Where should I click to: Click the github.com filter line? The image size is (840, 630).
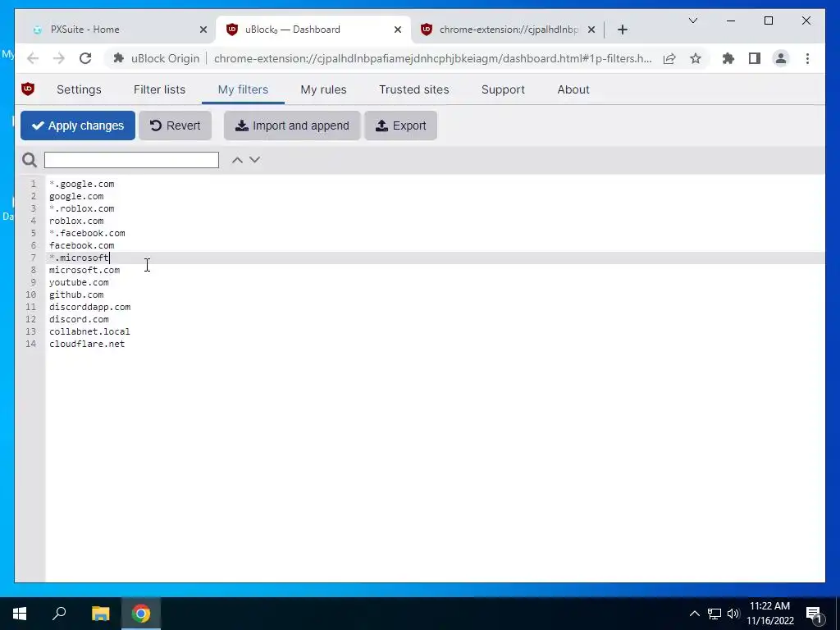(x=76, y=294)
